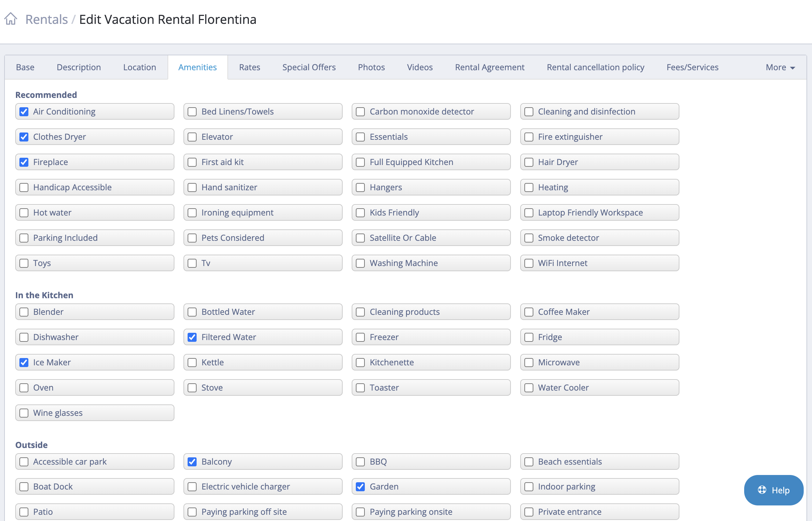Enable the Microwave checkbox
This screenshot has height=521, width=812.
click(x=529, y=363)
